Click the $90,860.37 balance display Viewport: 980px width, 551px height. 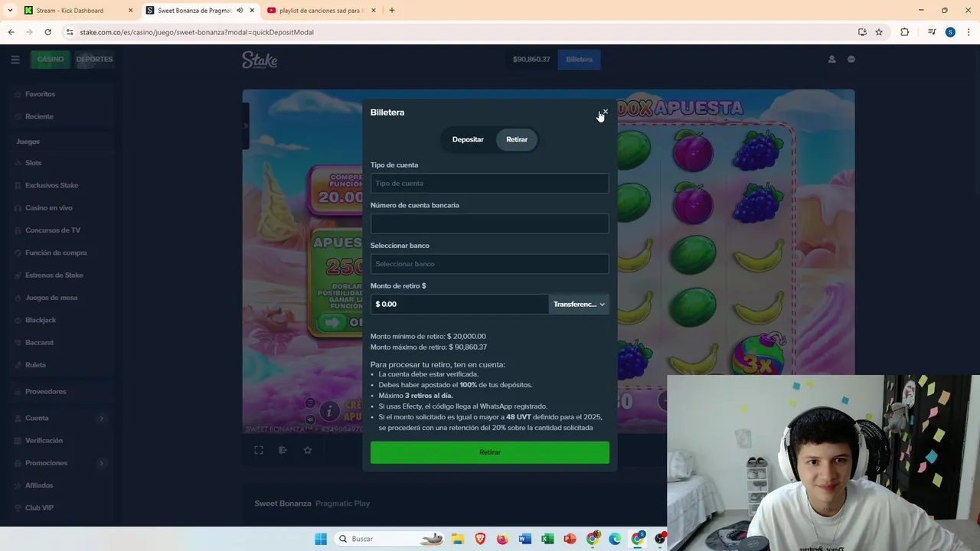click(531, 59)
